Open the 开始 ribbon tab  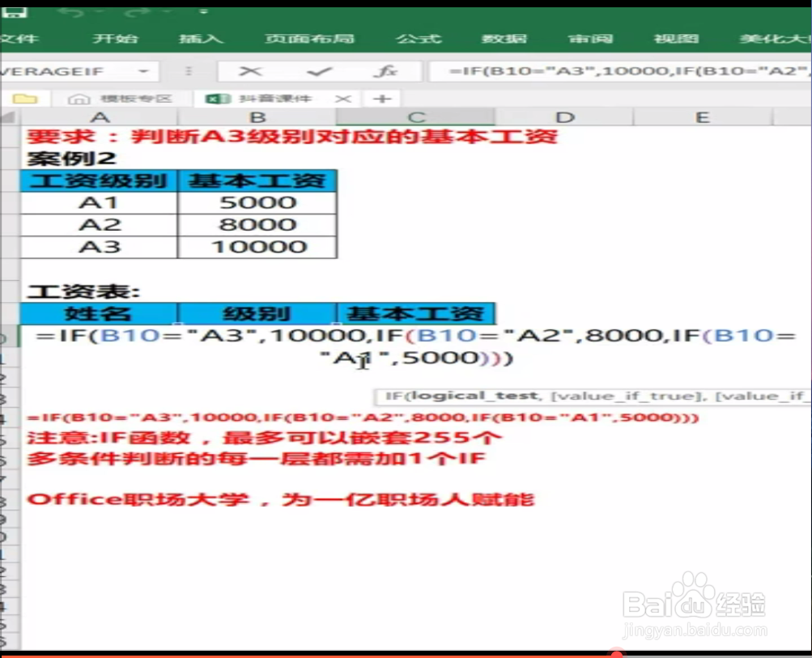[115, 39]
